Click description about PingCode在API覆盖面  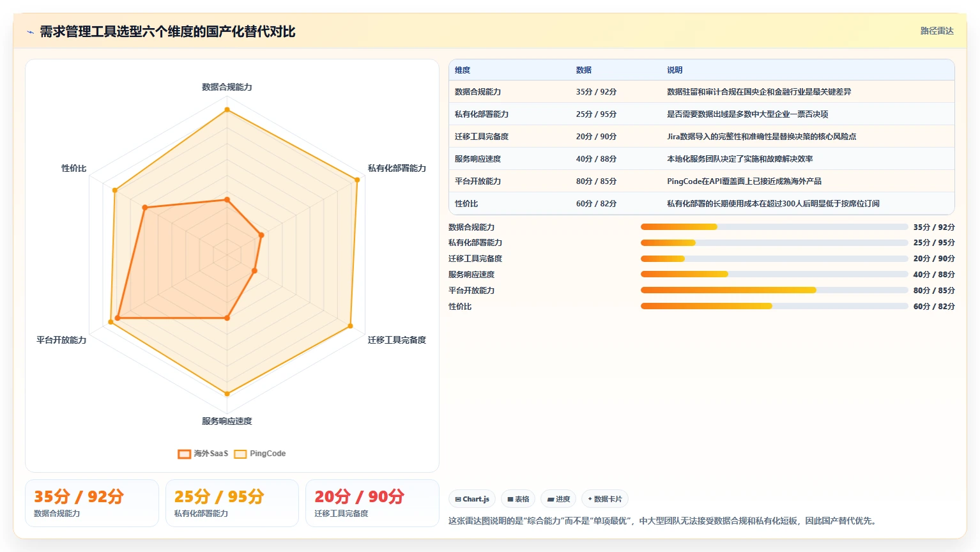point(744,181)
